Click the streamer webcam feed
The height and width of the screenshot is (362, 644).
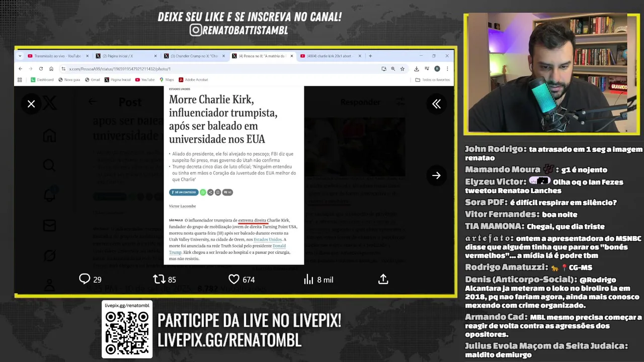coord(551,74)
